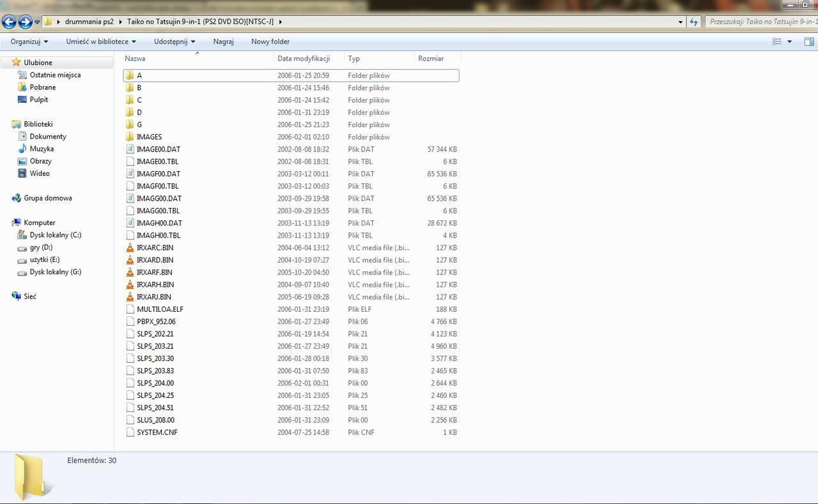Go forward with the Forward arrow button
The height and width of the screenshot is (504, 818).
26,22
